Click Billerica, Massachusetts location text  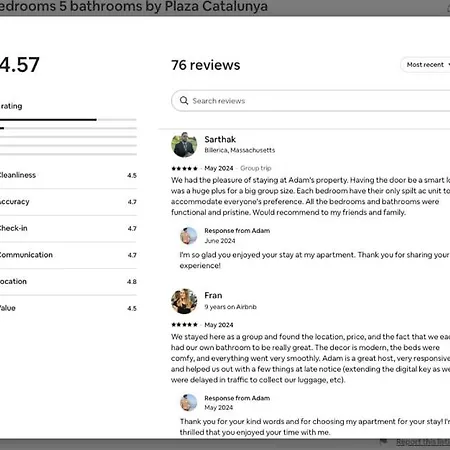240,150
